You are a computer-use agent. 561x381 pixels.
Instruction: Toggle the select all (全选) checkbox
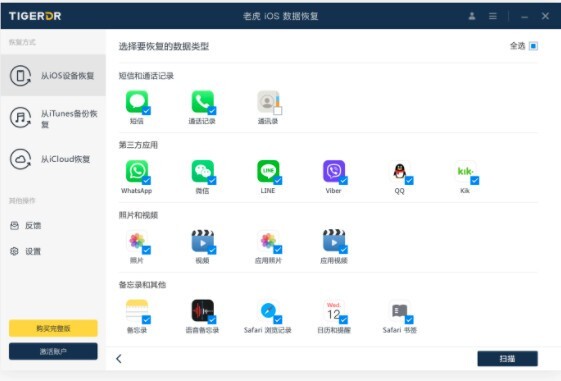point(533,46)
